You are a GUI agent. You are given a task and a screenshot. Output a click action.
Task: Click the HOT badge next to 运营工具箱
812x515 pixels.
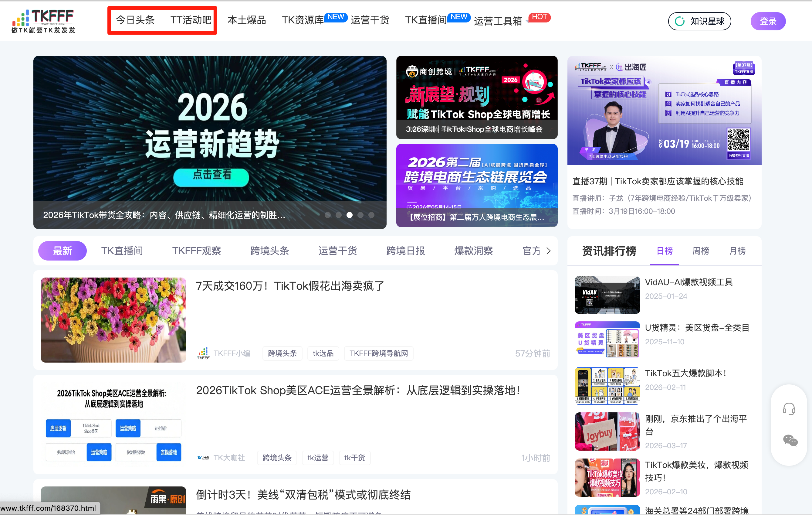tap(539, 17)
